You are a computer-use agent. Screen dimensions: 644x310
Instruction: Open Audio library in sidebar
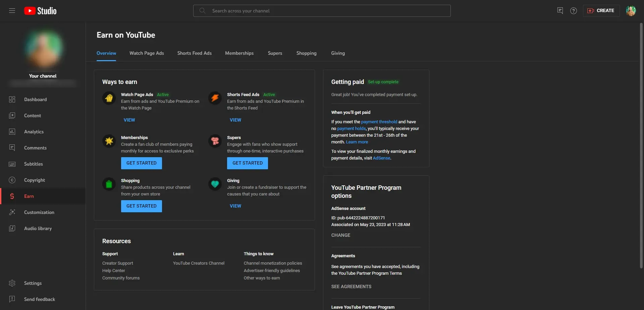coord(43,228)
